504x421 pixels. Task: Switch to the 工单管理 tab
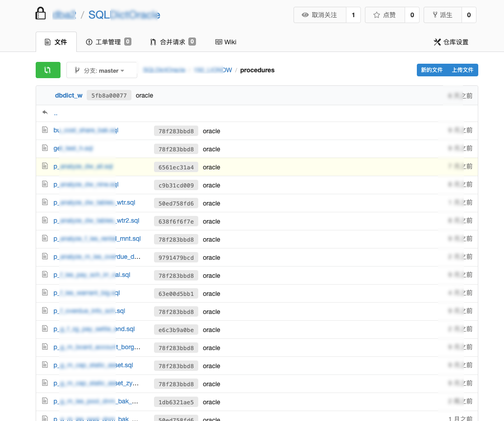(108, 42)
